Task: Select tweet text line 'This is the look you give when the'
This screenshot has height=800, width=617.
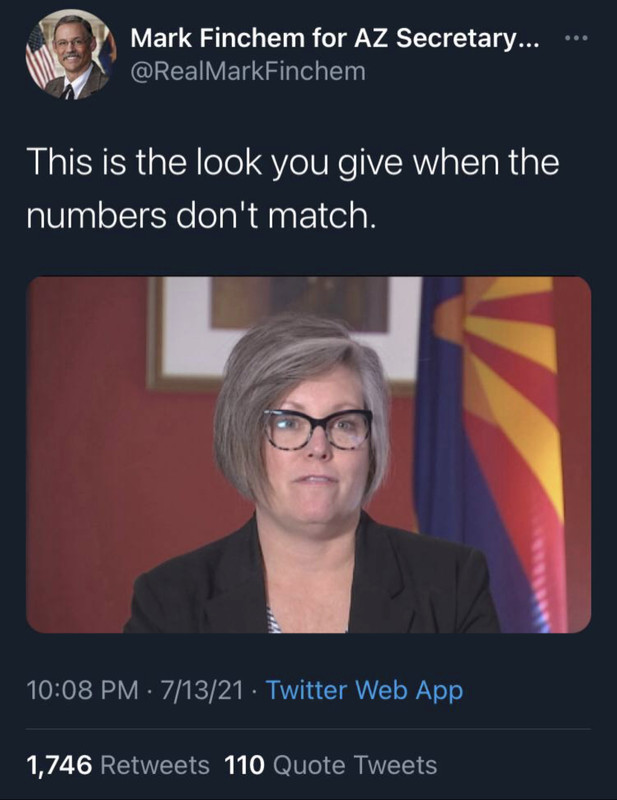Action: click(x=294, y=162)
